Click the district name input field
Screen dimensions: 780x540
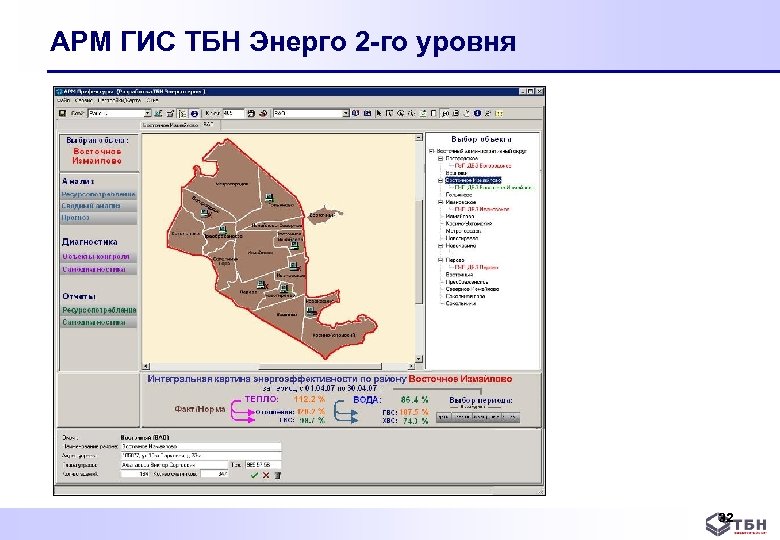tap(201, 447)
